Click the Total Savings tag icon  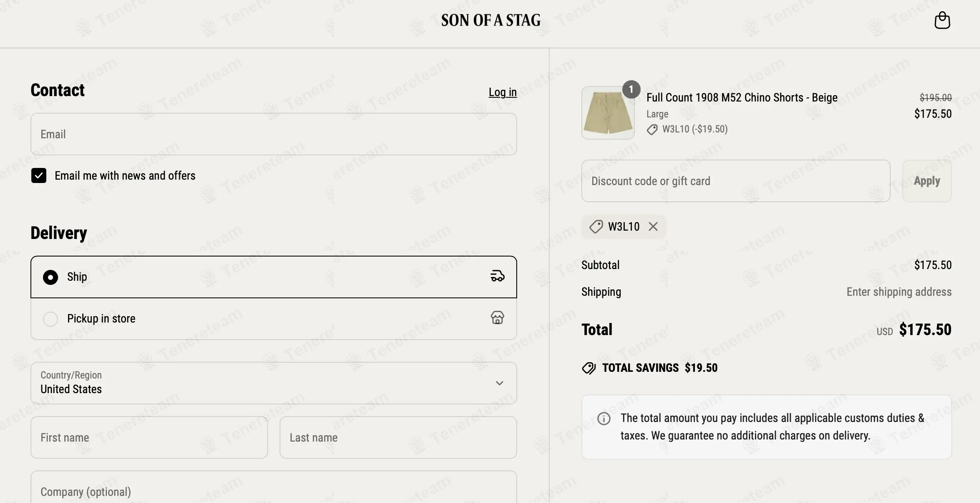click(589, 368)
